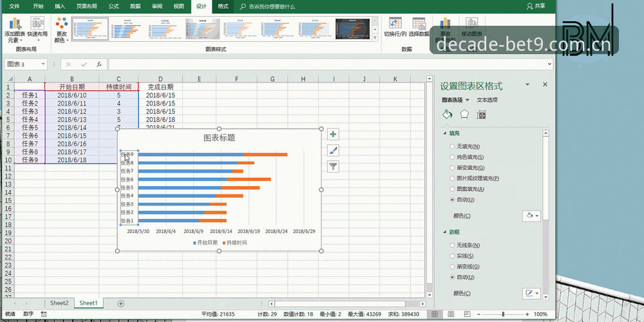Open the File tab

pyautogui.click(x=15, y=6)
